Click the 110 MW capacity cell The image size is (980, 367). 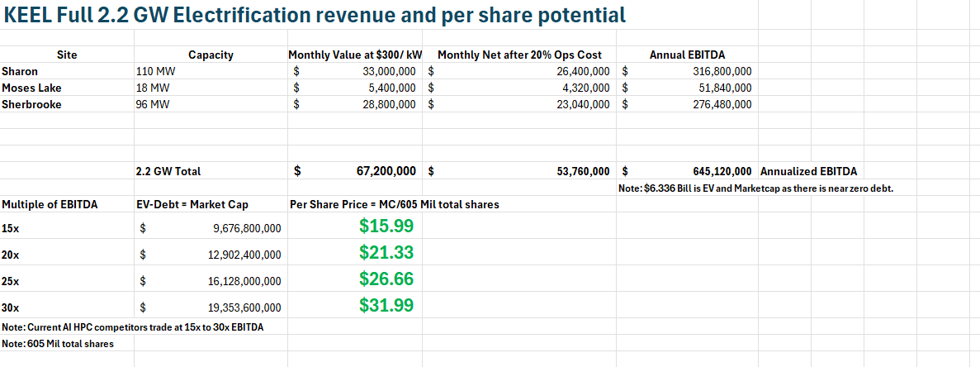coord(211,71)
